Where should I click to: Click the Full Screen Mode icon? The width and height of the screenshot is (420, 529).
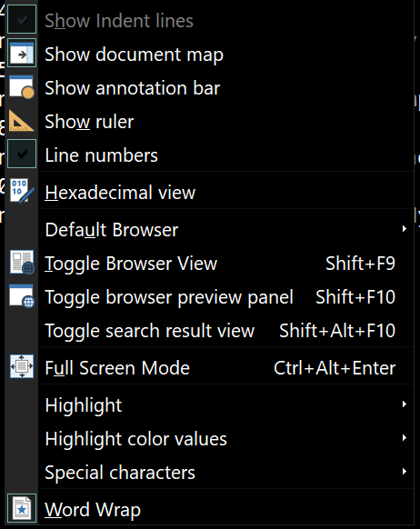[x=22, y=366]
